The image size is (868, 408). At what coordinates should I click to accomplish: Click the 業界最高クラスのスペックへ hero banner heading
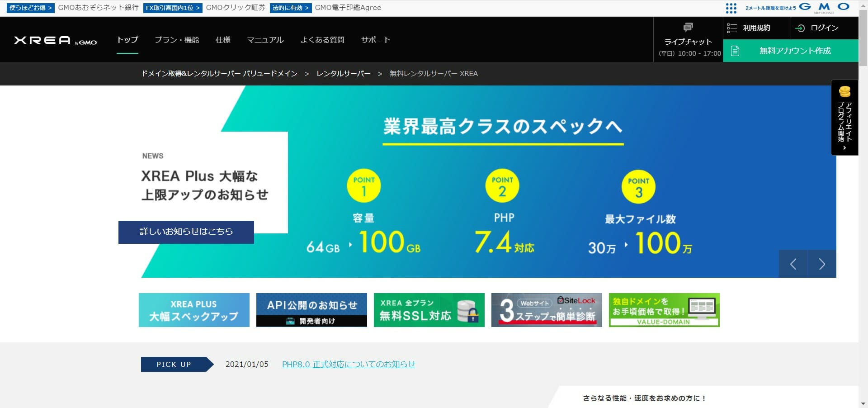click(x=503, y=127)
